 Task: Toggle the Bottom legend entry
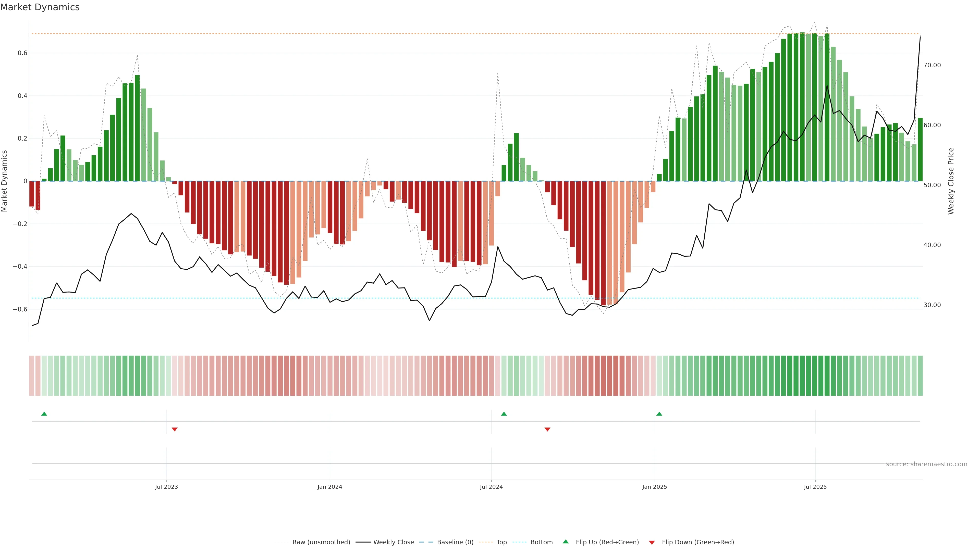click(541, 542)
